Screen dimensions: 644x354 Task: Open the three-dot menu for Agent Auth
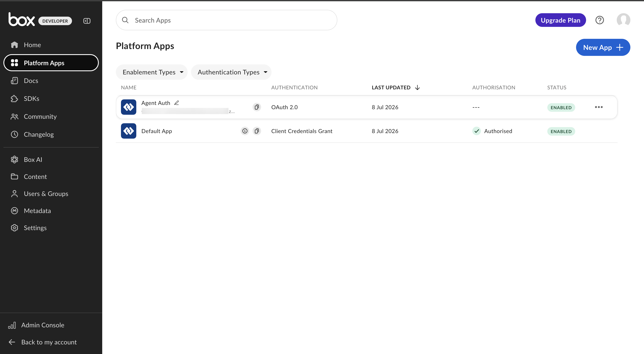[x=598, y=107]
